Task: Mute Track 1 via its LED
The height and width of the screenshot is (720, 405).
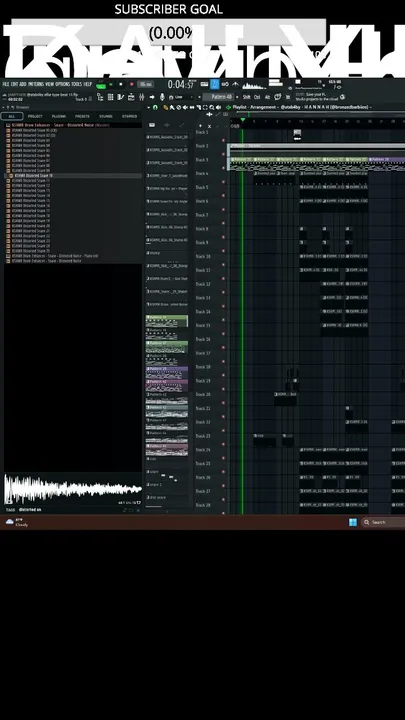Action: click(224, 141)
